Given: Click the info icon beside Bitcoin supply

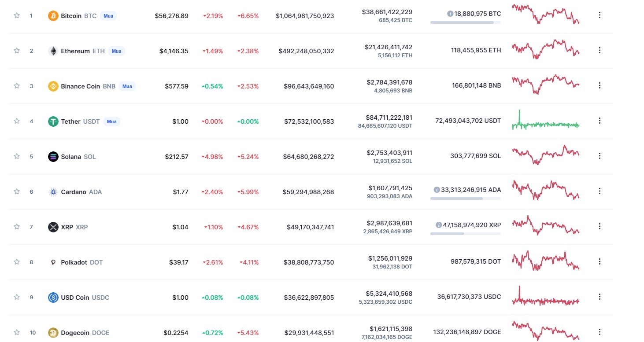Looking at the screenshot, I should (450, 14).
